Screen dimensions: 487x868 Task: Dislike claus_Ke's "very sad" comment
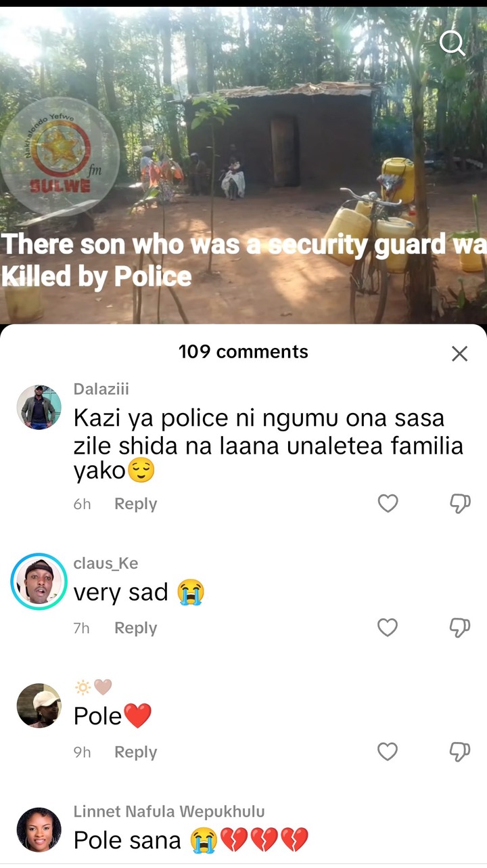tap(460, 628)
